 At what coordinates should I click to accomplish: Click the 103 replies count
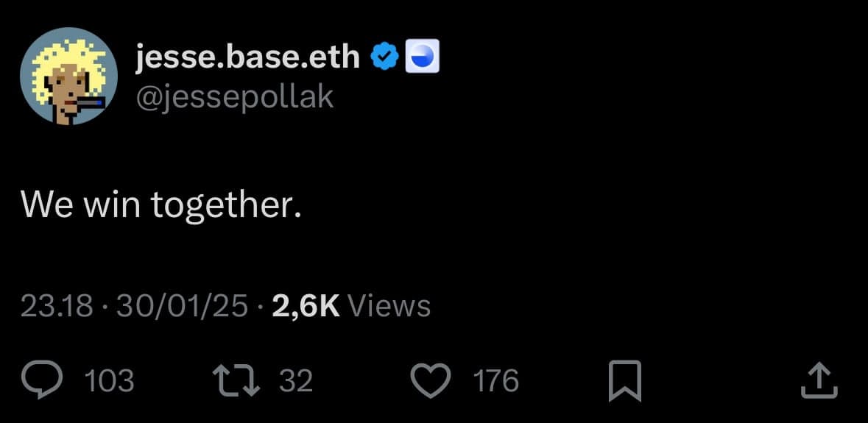pyautogui.click(x=110, y=381)
